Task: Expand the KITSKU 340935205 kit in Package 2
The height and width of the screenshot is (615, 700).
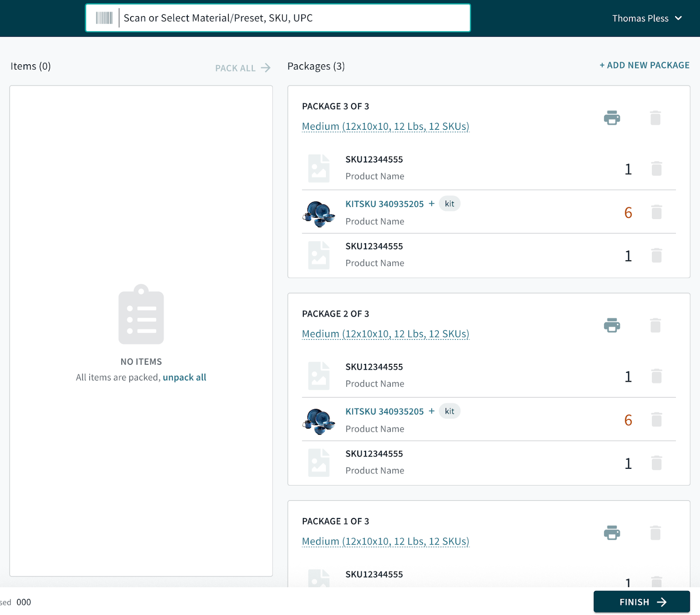Action: [x=431, y=411]
